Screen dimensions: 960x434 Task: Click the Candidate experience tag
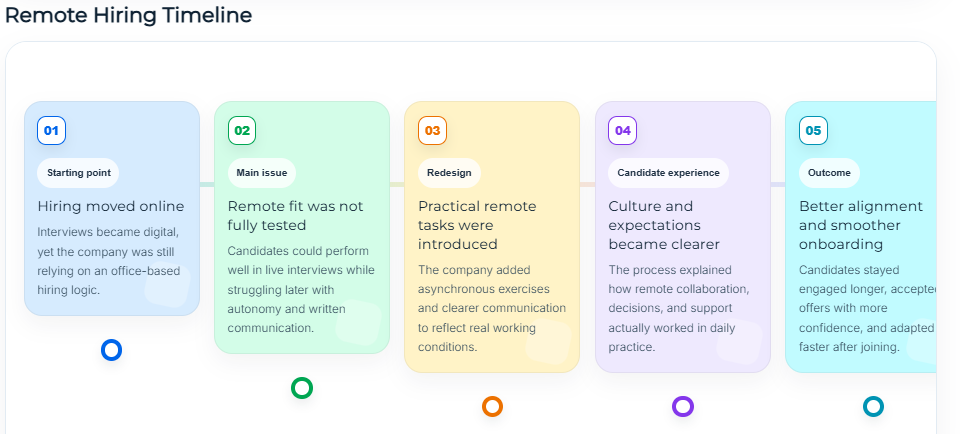pyautogui.click(x=668, y=172)
